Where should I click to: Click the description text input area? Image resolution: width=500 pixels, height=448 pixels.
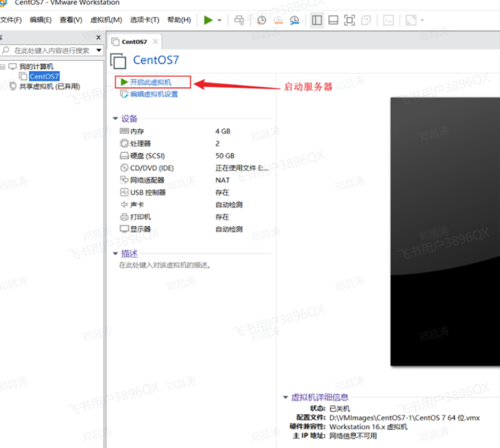click(165, 265)
